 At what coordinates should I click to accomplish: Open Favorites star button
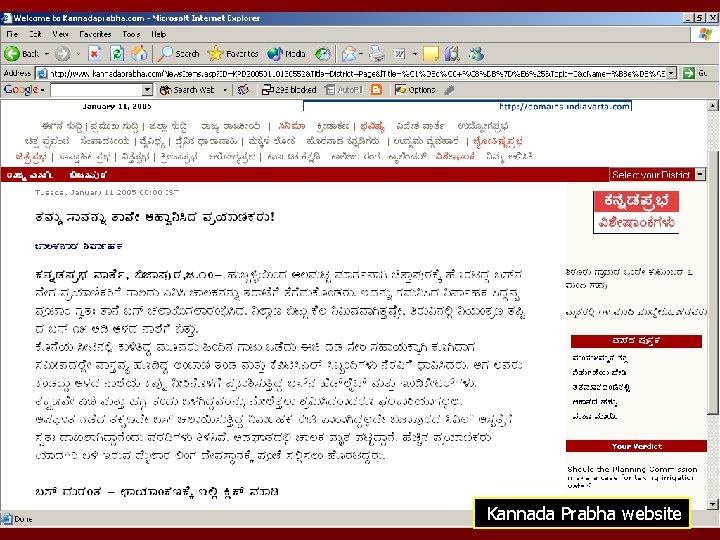pos(233,54)
